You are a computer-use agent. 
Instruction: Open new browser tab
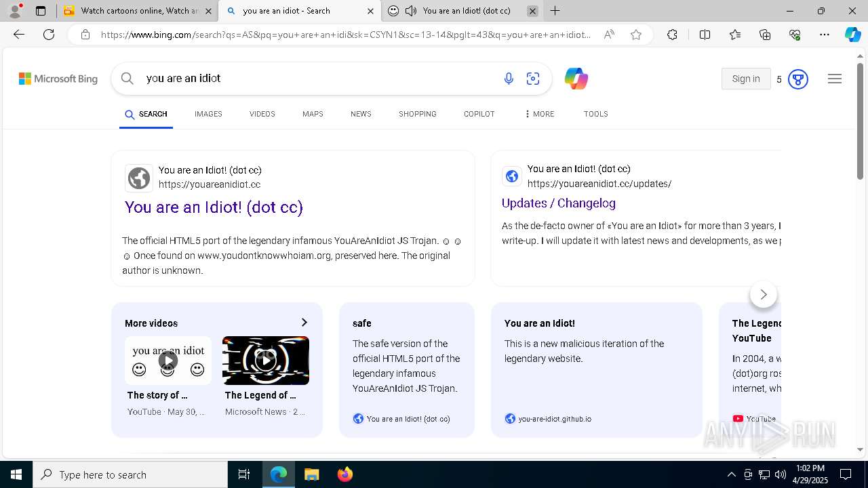coord(555,11)
